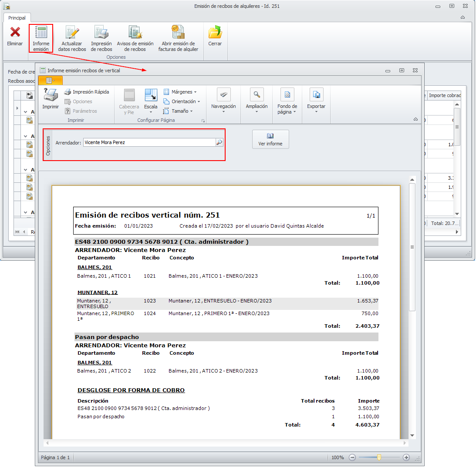Image resolution: width=476 pixels, height=467 pixels.
Task: Maximize the Informe emisión recibos window
Action: (x=402, y=71)
